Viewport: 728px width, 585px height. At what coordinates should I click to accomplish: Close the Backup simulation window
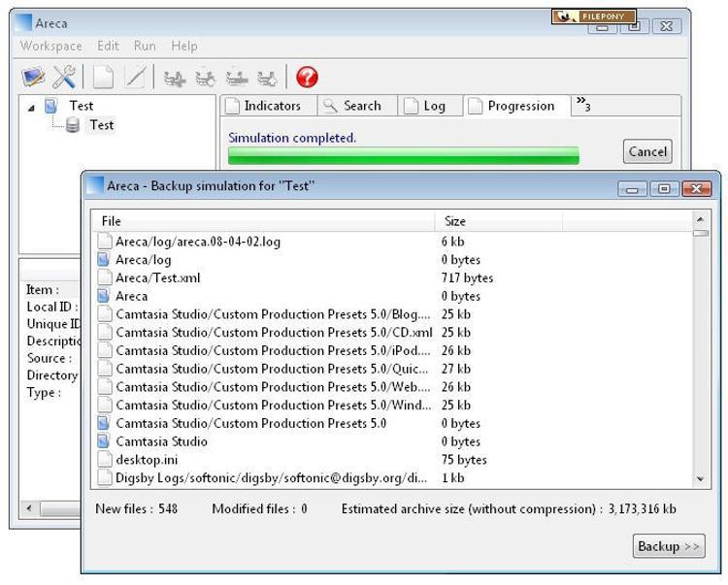point(696,189)
